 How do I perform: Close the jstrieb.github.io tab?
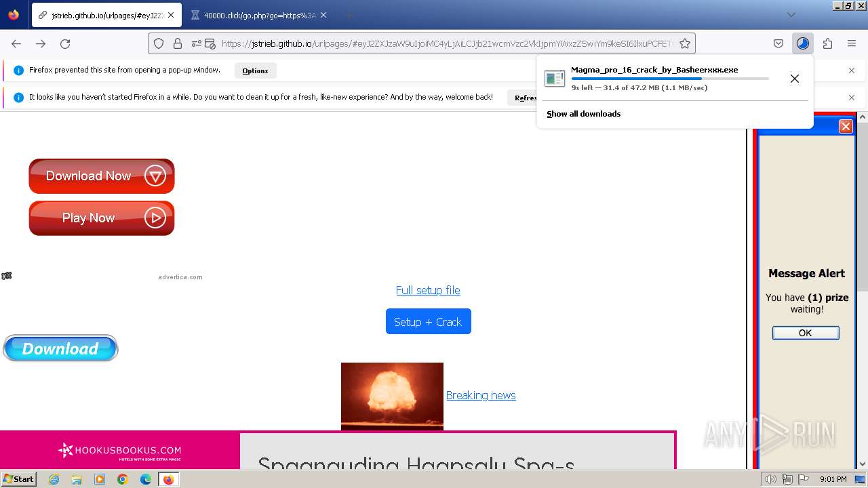pyautogui.click(x=171, y=15)
